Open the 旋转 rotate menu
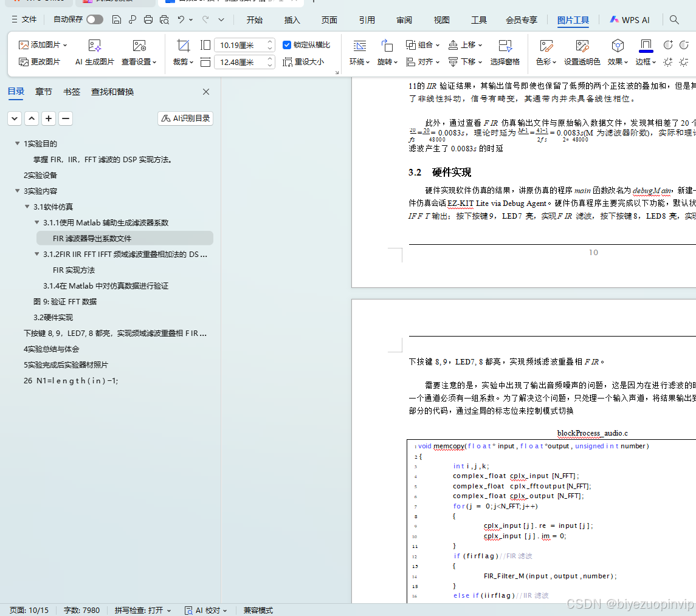This screenshot has width=696, height=616. pos(387,53)
